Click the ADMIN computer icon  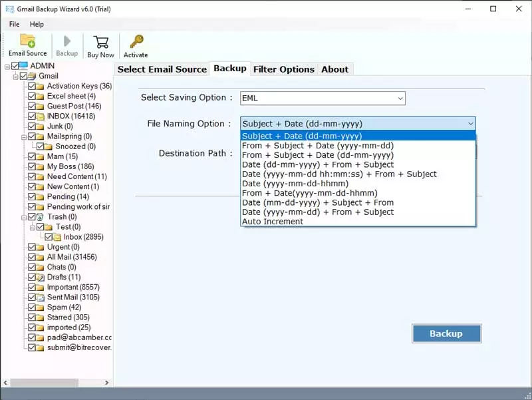click(x=23, y=65)
